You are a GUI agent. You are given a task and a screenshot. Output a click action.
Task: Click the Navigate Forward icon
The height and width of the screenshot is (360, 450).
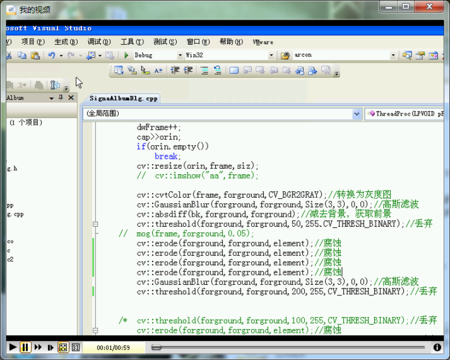109,55
